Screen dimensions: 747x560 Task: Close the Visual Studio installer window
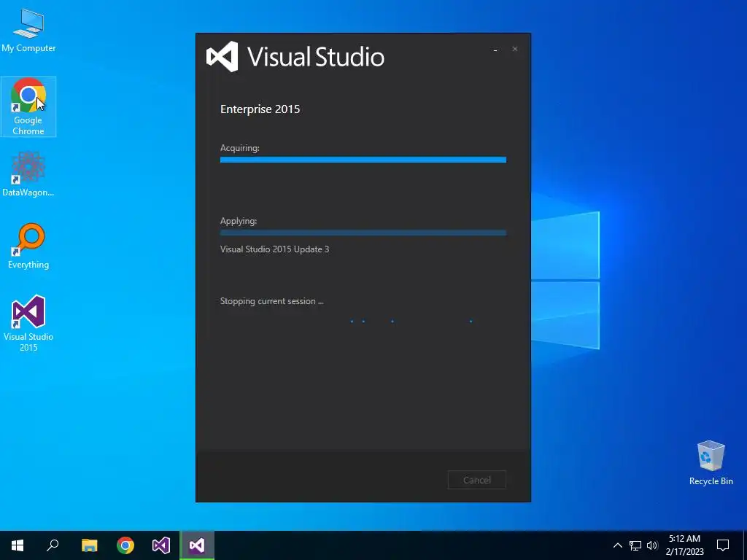coord(514,49)
